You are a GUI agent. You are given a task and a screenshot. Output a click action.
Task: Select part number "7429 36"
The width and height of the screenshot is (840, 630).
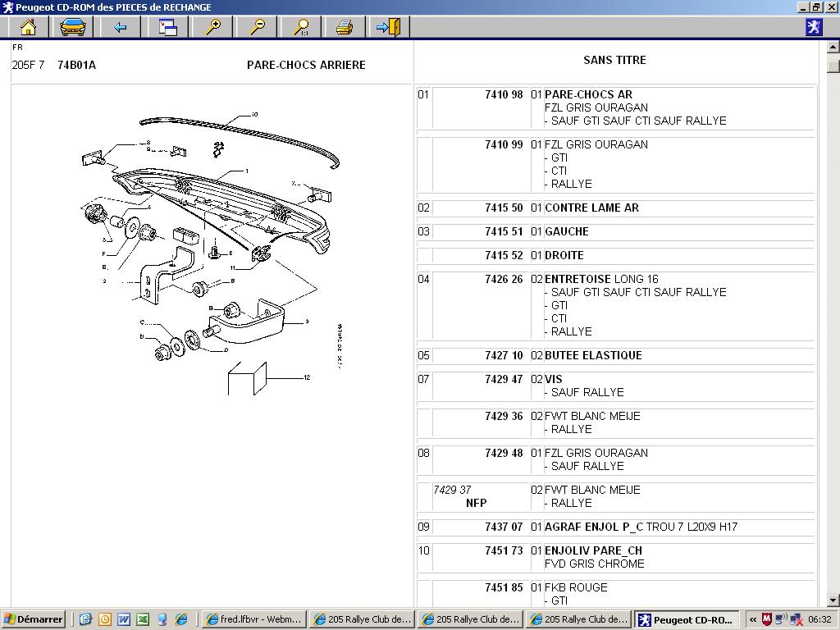pyautogui.click(x=504, y=416)
